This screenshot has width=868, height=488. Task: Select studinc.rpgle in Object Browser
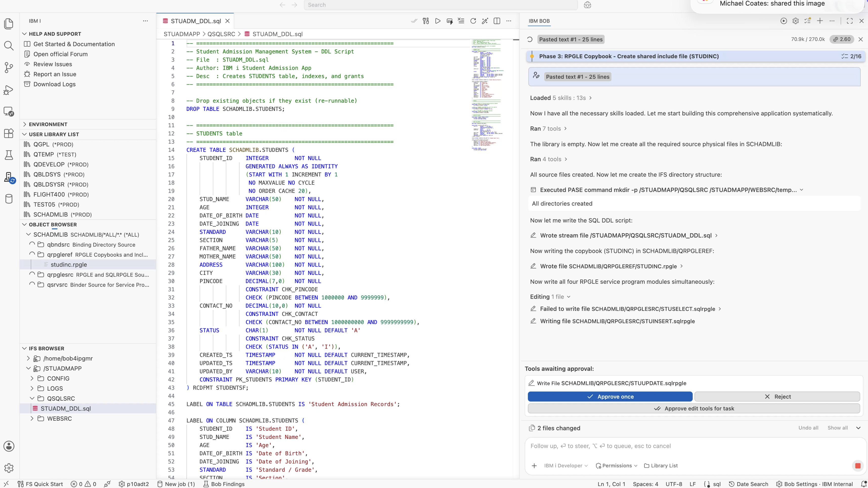pos(69,265)
